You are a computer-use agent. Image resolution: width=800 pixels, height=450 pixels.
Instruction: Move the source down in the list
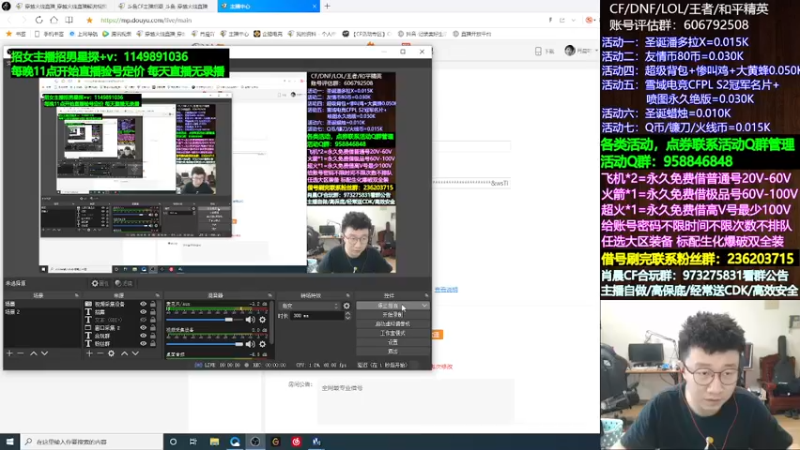coord(135,353)
